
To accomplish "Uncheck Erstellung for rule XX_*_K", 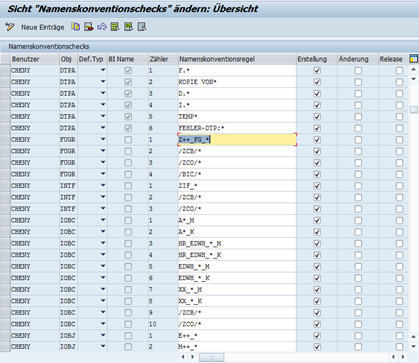I will tap(317, 301).
